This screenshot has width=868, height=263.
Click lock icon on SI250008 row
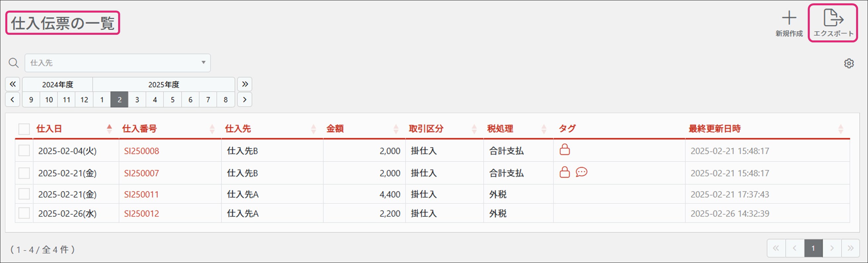[565, 150]
